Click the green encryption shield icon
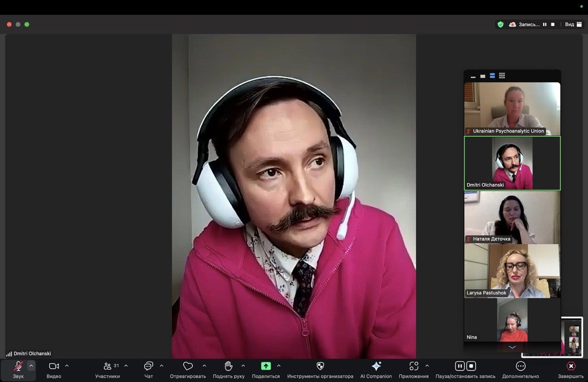 click(x=500, y=24)
